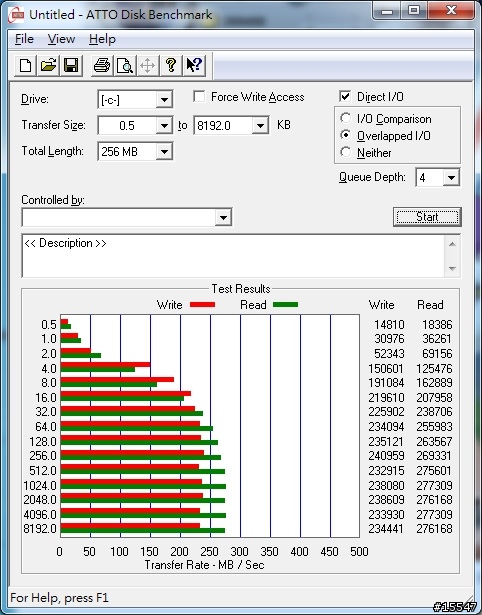Click the 64.0 transfer size row label
Viewport: 482px width, 615px height.
46,427
